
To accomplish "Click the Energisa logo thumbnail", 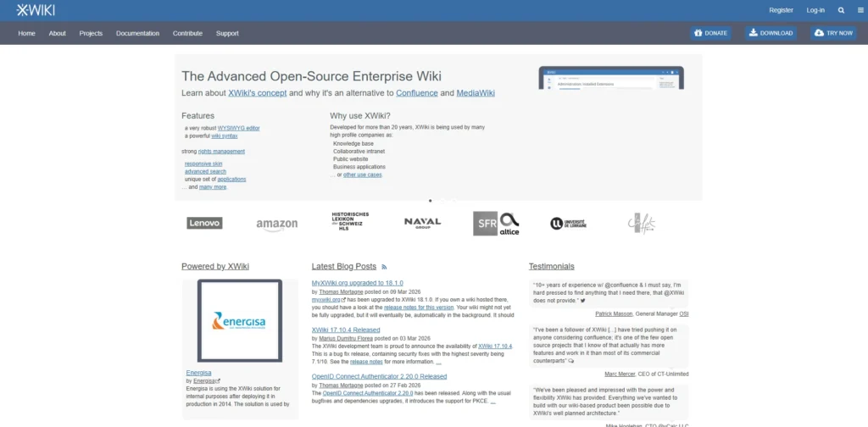I will [x=240, y=321].
